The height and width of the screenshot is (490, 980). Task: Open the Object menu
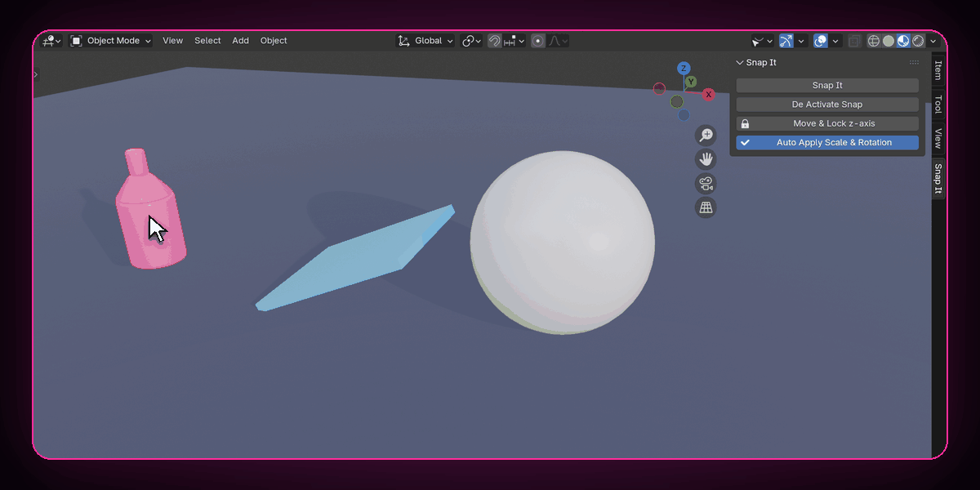[274, 41]
